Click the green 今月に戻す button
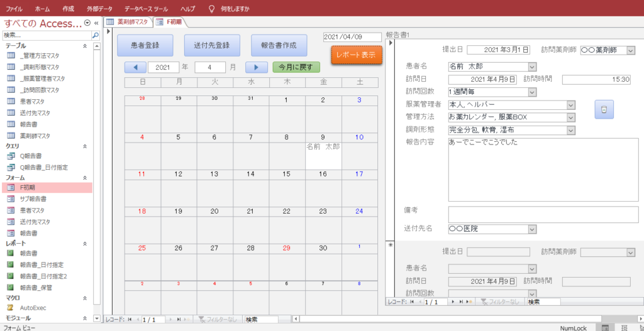The height and width of the screenshot is (331, 644). pyautogui.click(x=296, y=67)
